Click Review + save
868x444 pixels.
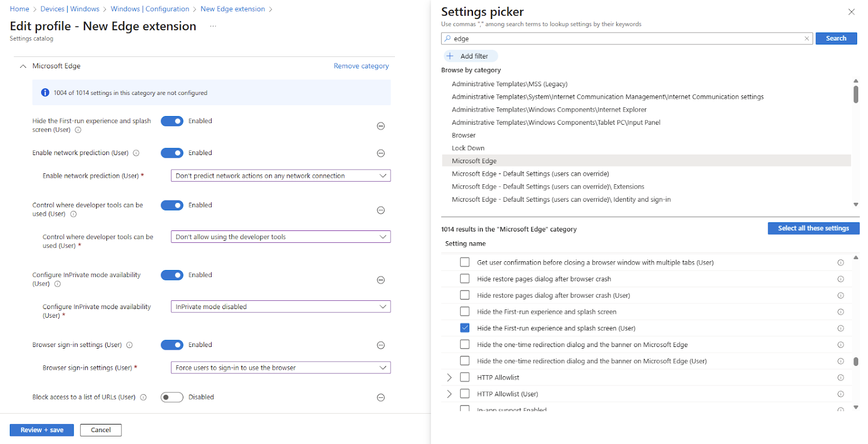[x=42, y=430]
